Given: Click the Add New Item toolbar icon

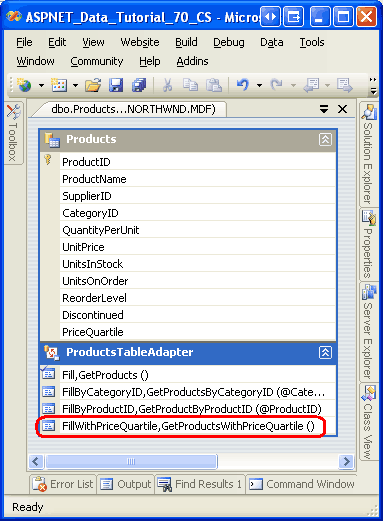Looking at the screenshot, I should [59, 85].
